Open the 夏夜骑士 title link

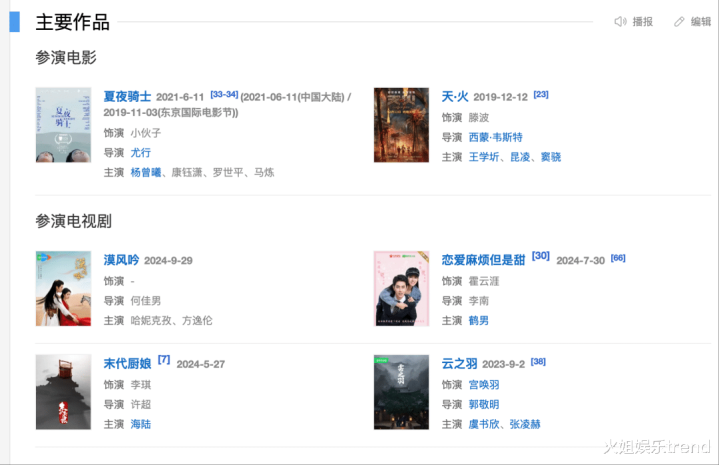(x=127, y=97)
